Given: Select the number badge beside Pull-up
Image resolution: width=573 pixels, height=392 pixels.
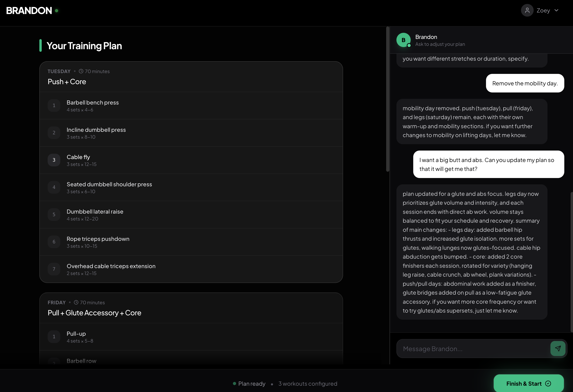Looking at the screenshot, I should (x=54, y=336).
